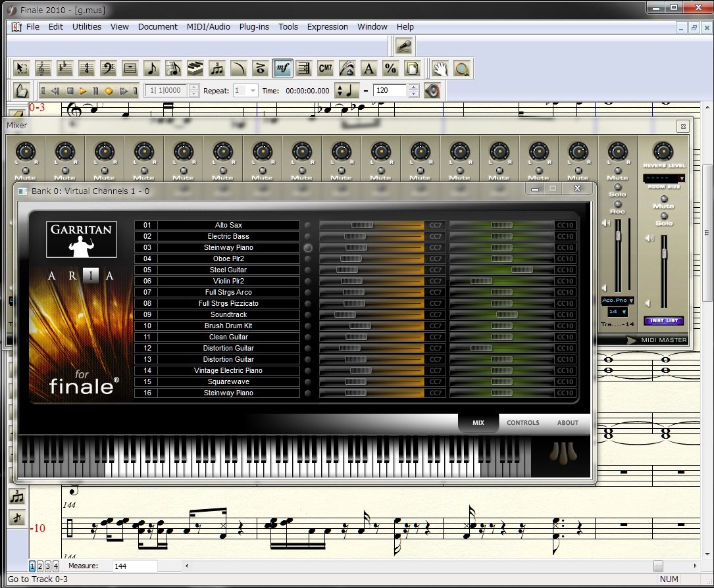
Task: Select the Lyrics tool quill icon
Action: pyautogui.click(x=347, y=68)
